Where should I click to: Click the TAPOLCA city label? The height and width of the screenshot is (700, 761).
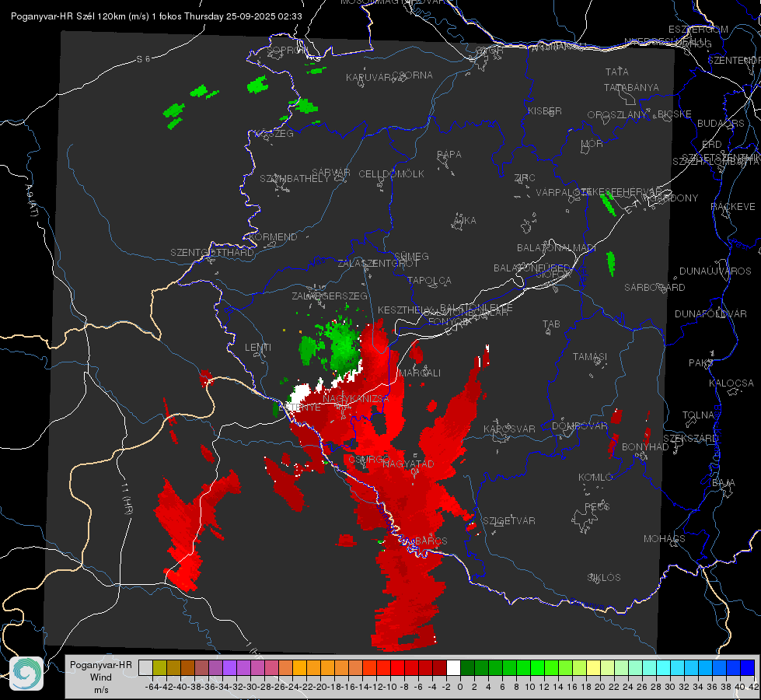click(x=429, y=280)
